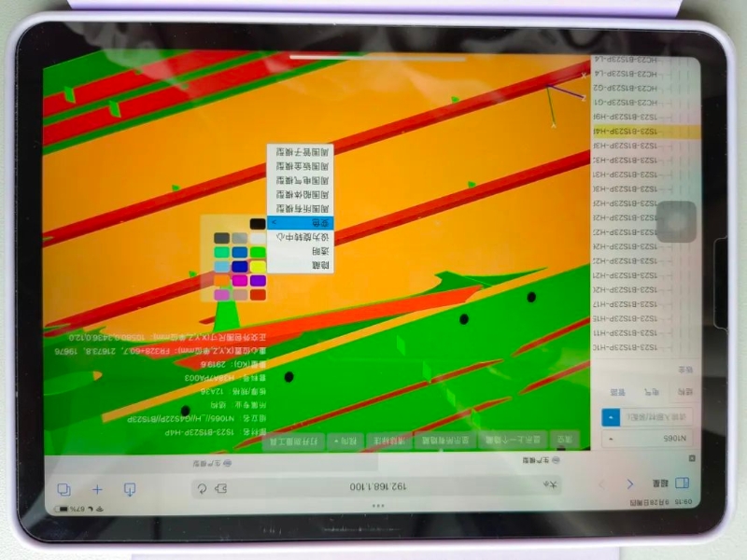
Task: Pick the magenta color swatch
Action: pyautogui.click(x=240, y=281)
